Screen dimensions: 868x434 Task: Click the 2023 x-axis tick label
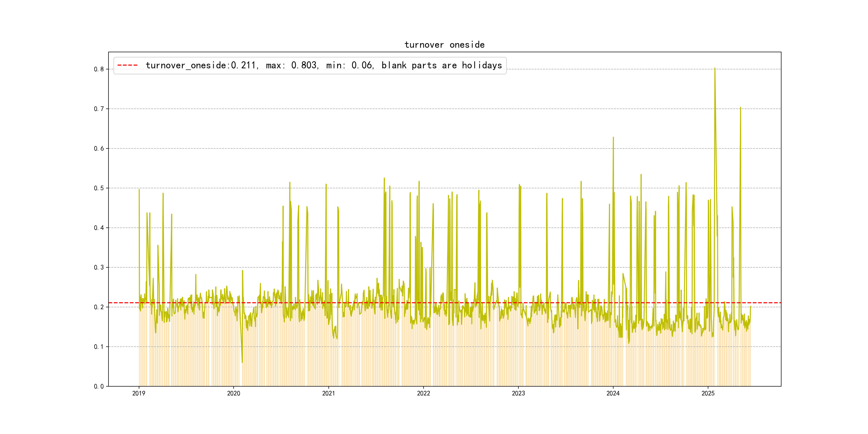(x=518, y=393)
